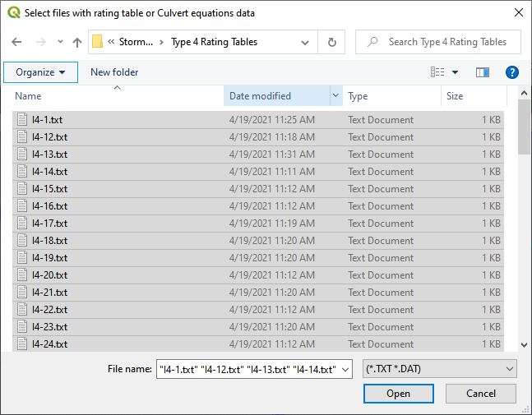Click the change view layout icon
Screen dimensions: 532x415
[437, 72]
